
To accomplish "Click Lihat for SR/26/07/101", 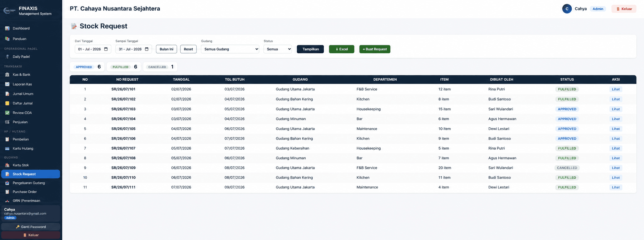I will (x=615, y=89).
